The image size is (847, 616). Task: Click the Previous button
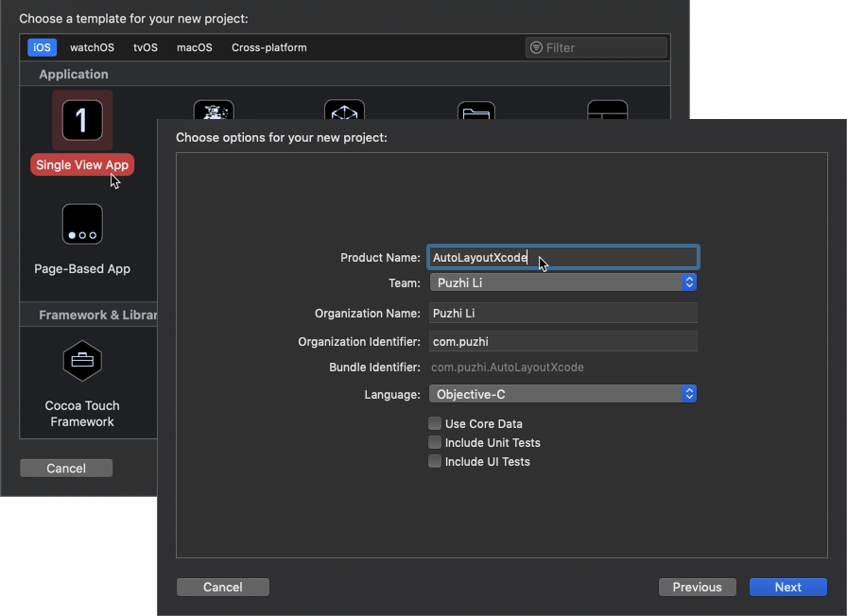pyautogui.click(x=697, y=587)
